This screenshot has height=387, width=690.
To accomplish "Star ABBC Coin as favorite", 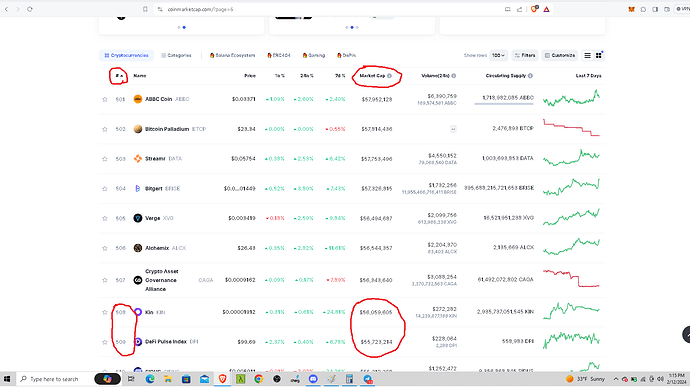I will 105,100.
